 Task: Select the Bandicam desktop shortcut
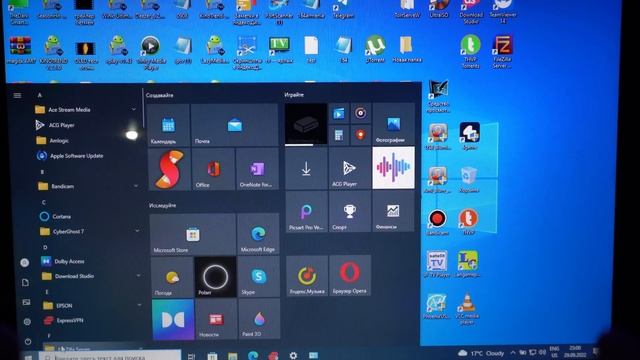[437, 222]
